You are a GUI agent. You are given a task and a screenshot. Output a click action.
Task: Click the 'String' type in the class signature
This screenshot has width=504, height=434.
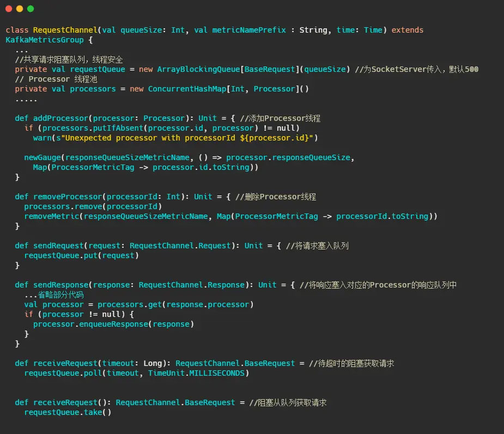point(313,30)
